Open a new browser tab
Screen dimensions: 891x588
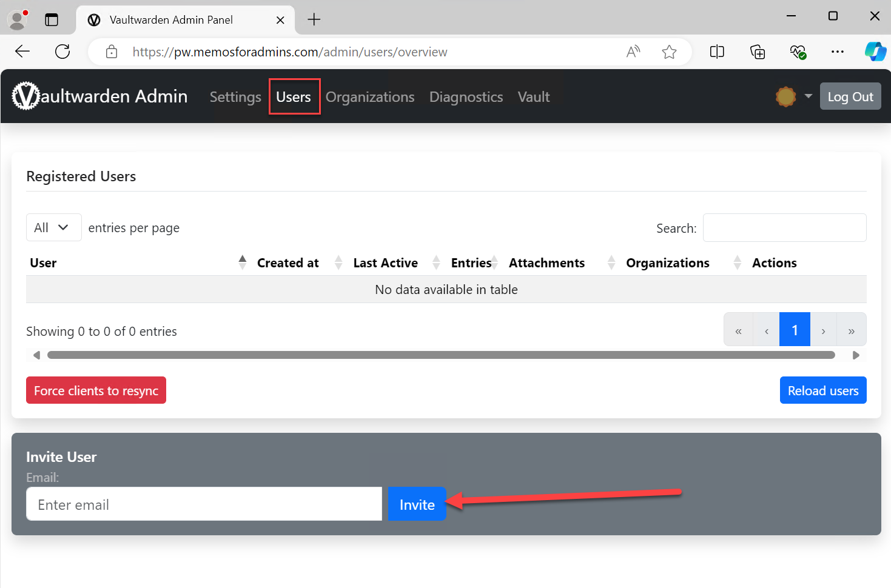tap(314, 19)
